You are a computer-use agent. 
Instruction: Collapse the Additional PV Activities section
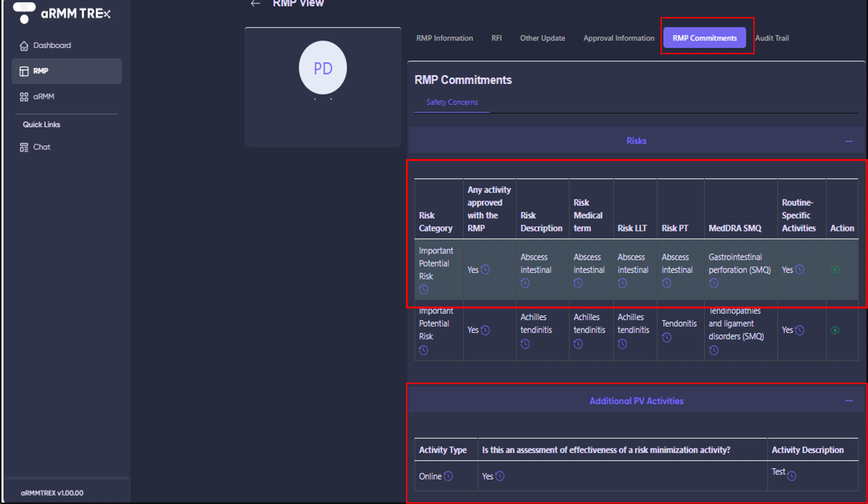coord(849,401)
